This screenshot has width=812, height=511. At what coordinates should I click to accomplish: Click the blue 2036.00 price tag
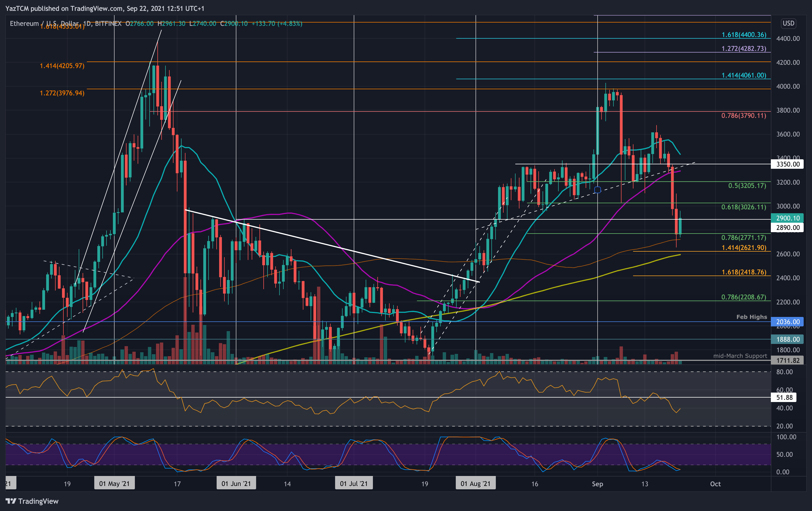[x=787, y=322]
